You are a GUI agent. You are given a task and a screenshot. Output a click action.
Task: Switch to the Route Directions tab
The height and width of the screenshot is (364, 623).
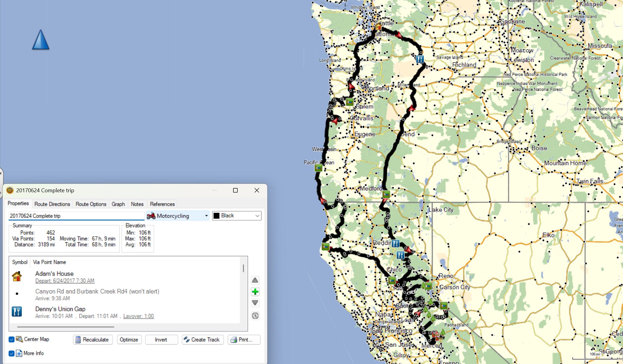(x=52, y=204)
